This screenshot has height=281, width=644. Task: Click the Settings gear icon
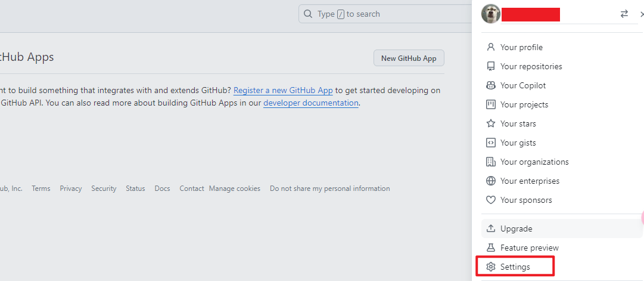[x=491, y=267]
